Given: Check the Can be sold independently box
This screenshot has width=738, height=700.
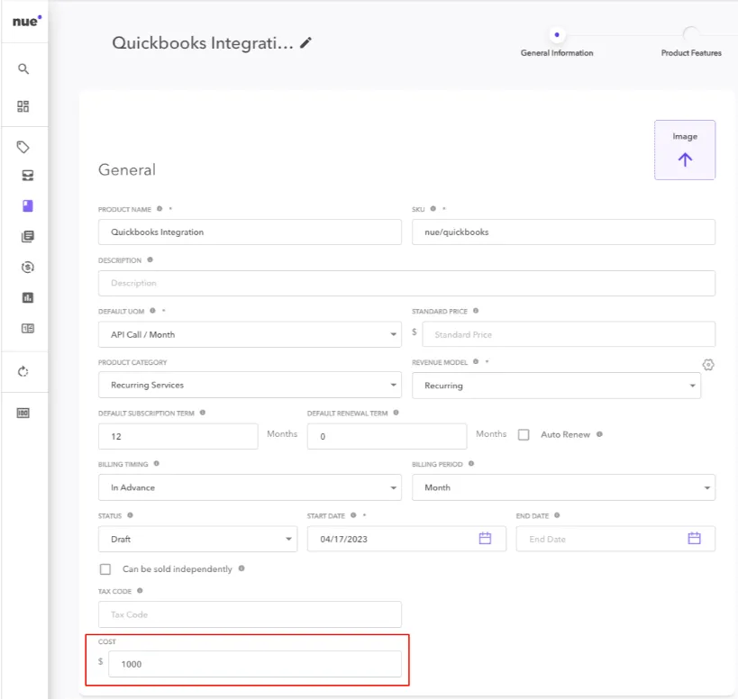Looking at the screenshot, I should coord(105,569).
